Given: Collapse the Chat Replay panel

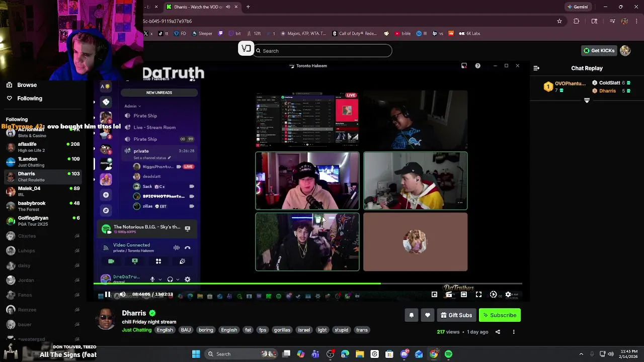Looking at the screenshot, I should point(536,68).
